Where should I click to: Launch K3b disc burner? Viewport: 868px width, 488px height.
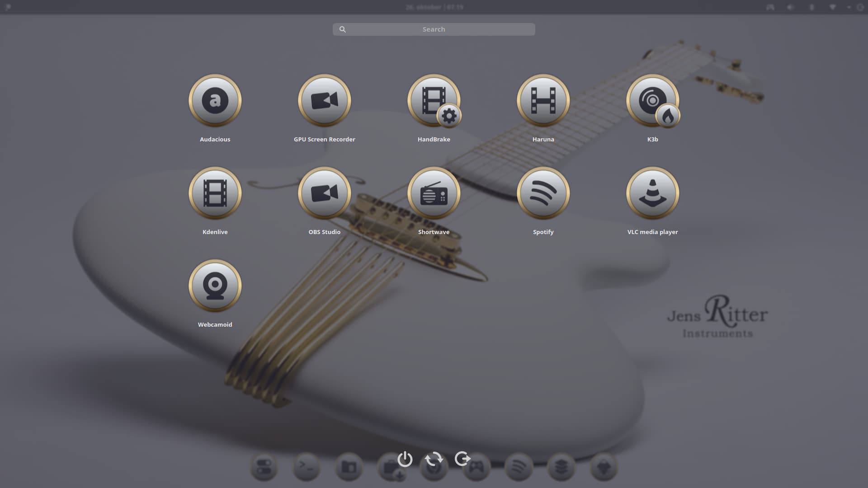652,101
